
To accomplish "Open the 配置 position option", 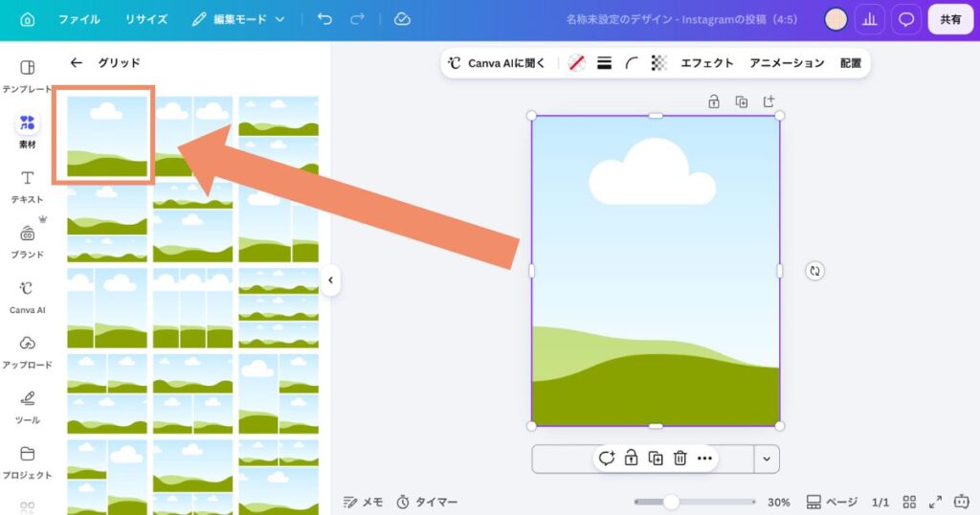I will click(x=851, y=63).
